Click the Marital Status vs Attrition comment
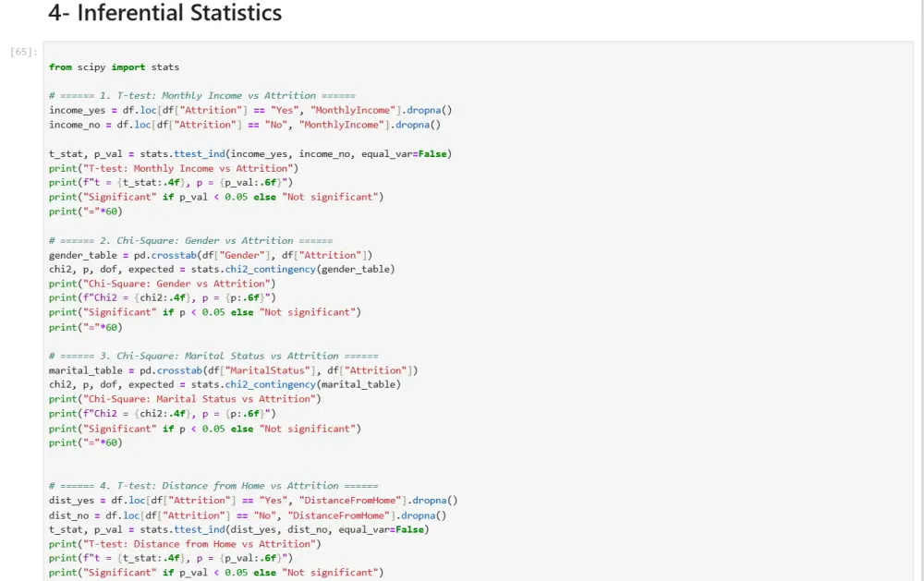 click(213, 356)
